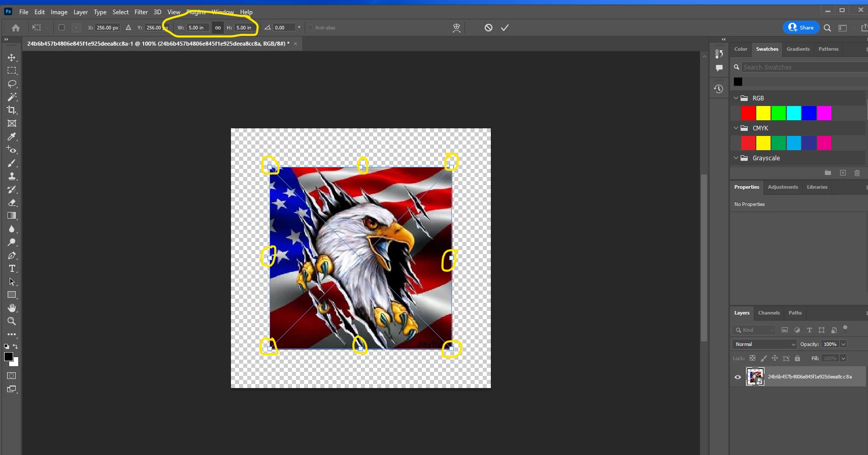This screenshot has height=455, width=868.
Task: Open the Comments panel icon
Action: (719, 68)
